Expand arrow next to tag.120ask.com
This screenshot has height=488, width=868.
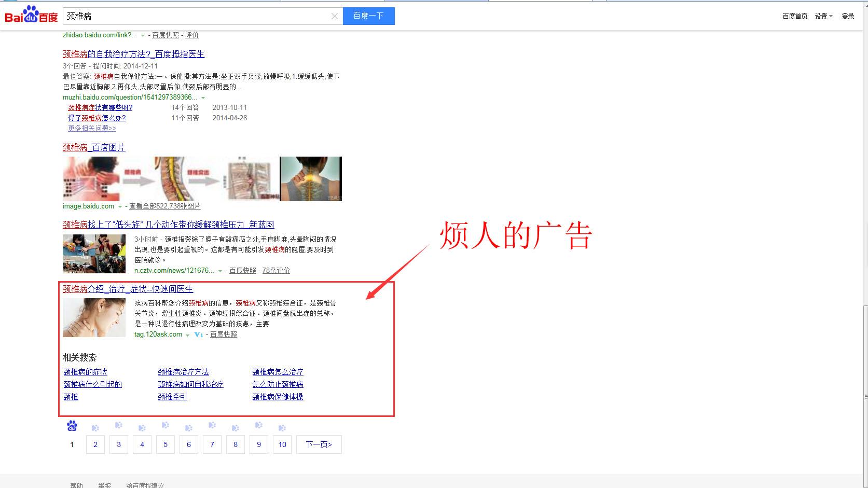point(187,336)
